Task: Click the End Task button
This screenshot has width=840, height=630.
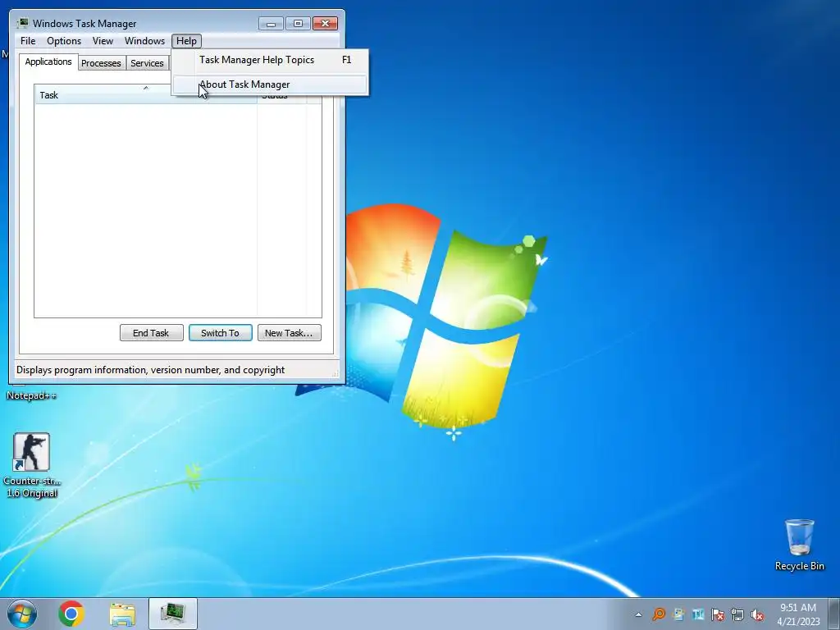Action: pyautogui.click(x=151, y=333)
